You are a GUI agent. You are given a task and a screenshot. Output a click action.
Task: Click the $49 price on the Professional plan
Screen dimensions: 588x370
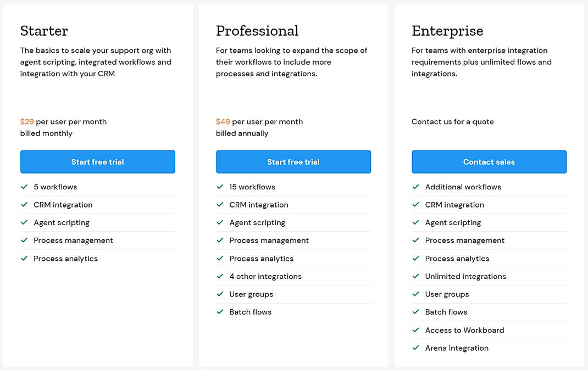[223, 121]
